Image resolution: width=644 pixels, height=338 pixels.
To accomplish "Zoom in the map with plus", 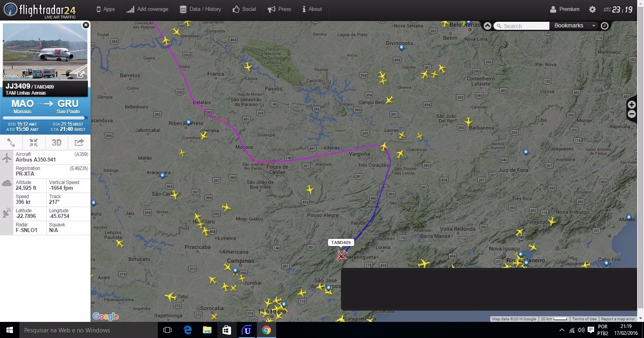I will pyautogui.click(x=632, y=105).
